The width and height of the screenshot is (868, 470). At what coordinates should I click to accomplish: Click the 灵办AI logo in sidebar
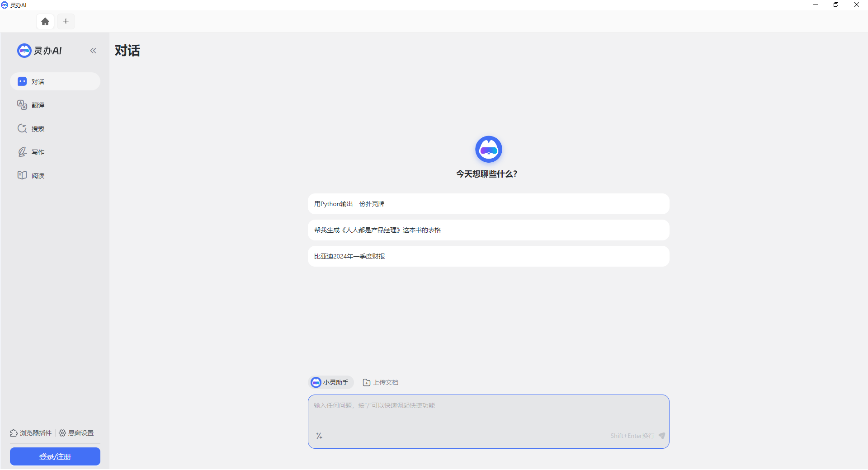click(x=39, y=51)
